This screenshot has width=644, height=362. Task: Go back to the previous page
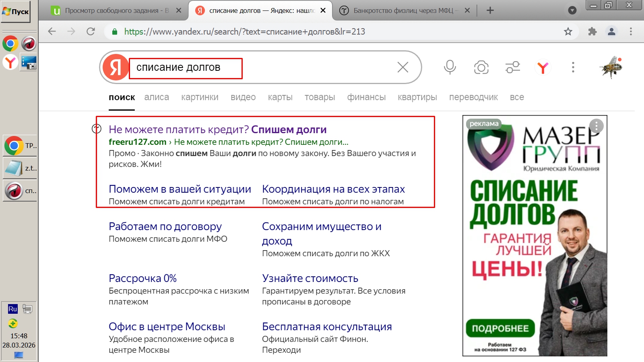tap(52, 31)
